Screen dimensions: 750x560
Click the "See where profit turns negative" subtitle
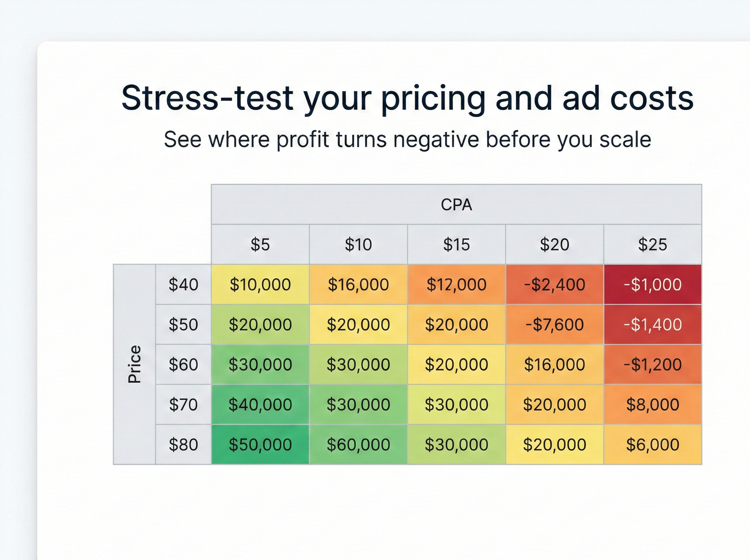[407, 139]
